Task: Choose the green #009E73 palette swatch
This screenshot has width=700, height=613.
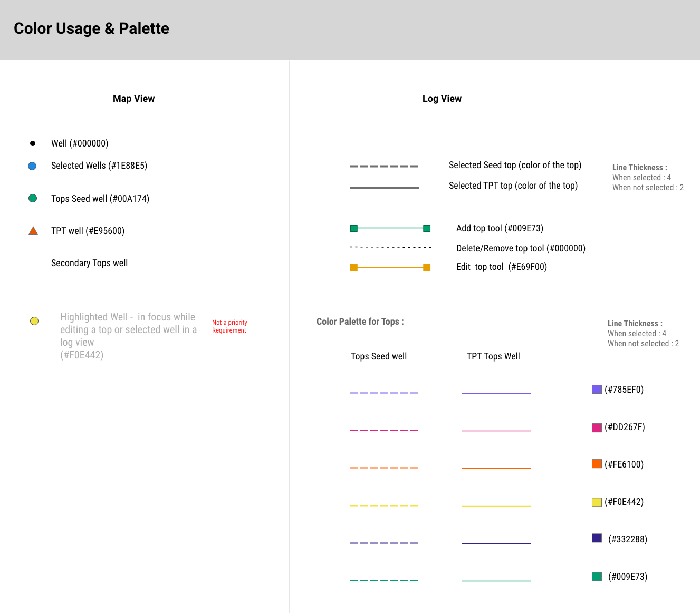Action: pyautogui.click(x=597, y=577)
